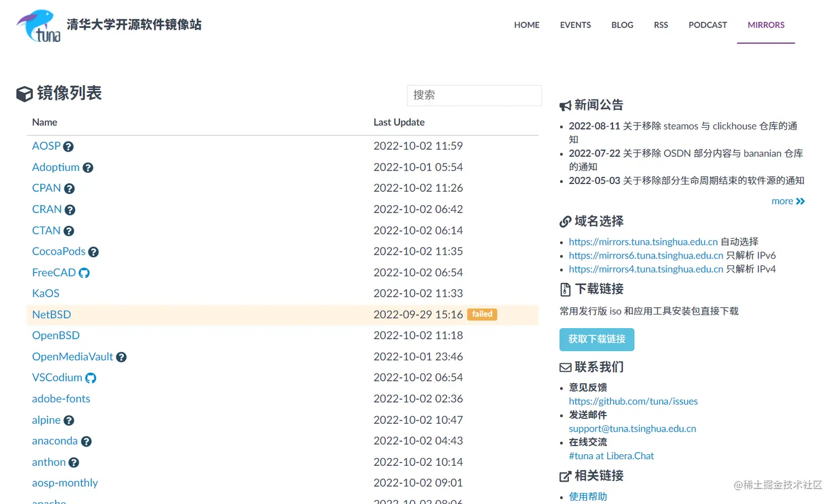Image resolution: width=836 pixels, height=504 pixels.
Task: Open the 2022-05-03 end-of-life notice
Action: 686,180
